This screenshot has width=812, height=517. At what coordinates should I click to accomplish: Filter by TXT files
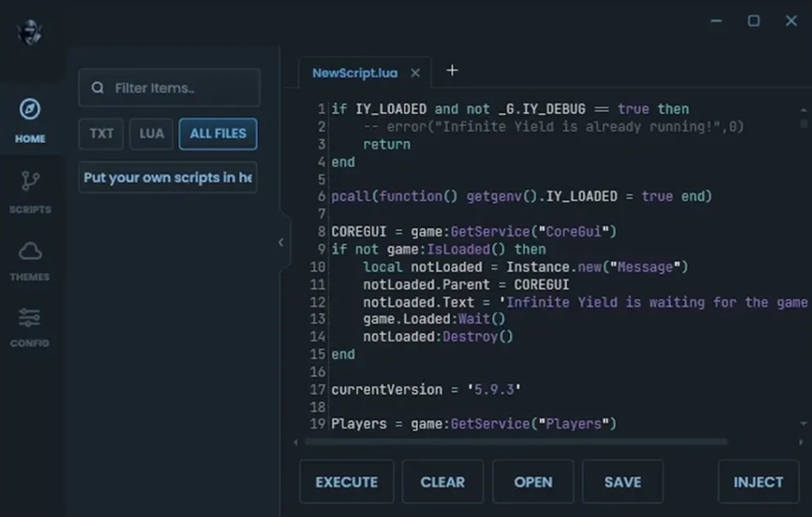(x=101, y=134)
